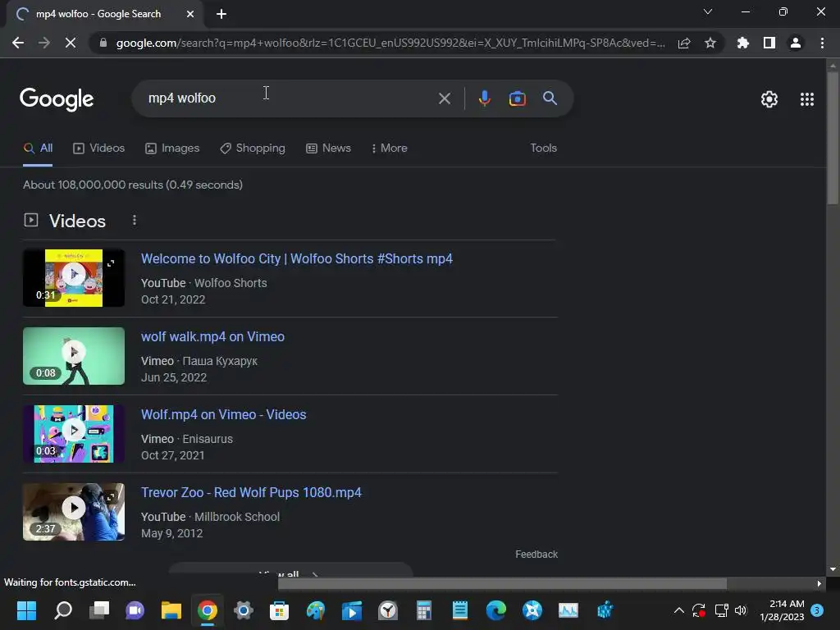Switch to the News results tab
The image size is (840, 630).
(328, 148)
